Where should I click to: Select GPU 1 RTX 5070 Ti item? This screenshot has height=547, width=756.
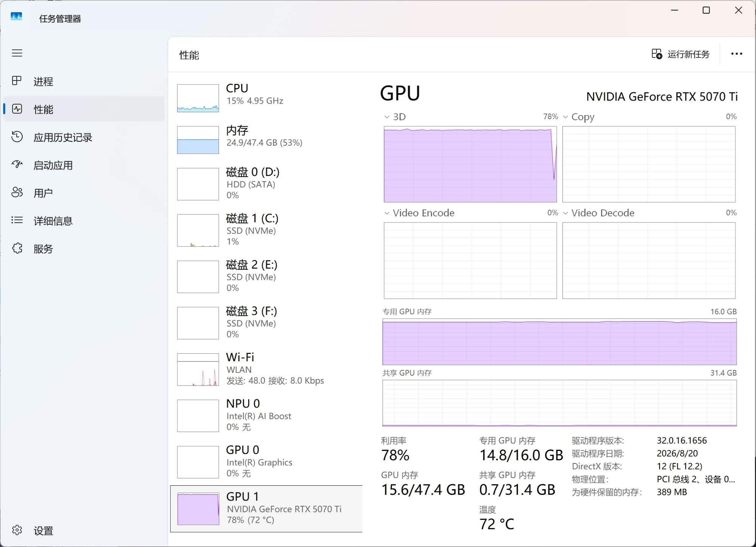(x=266, y=509)
